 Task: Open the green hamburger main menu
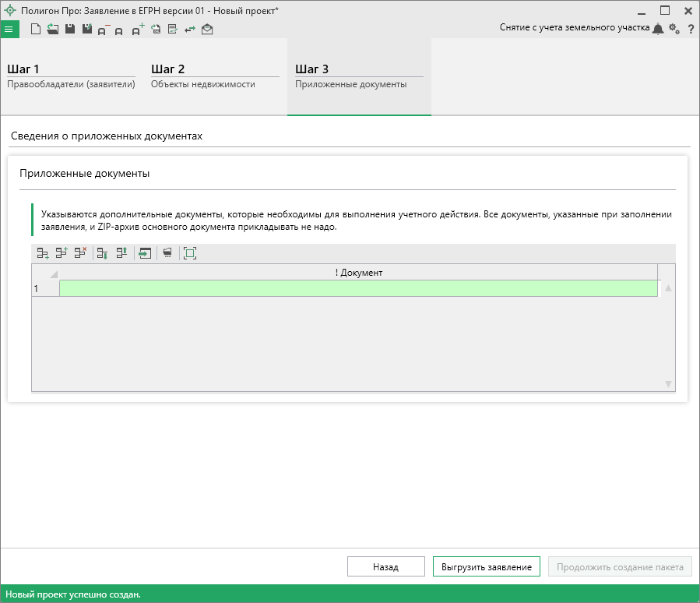(x=9, y=30)
